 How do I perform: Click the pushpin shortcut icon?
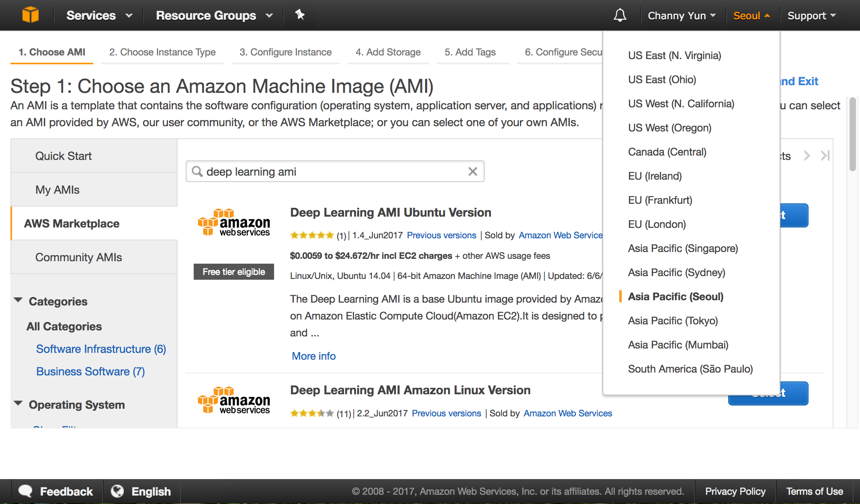point(300,15)
